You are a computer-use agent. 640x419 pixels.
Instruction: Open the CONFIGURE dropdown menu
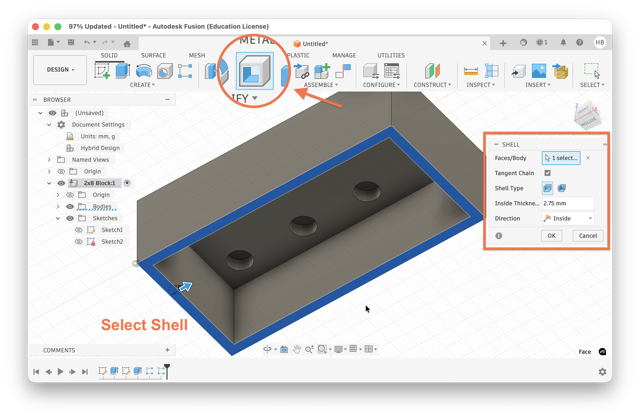[381, 85]
